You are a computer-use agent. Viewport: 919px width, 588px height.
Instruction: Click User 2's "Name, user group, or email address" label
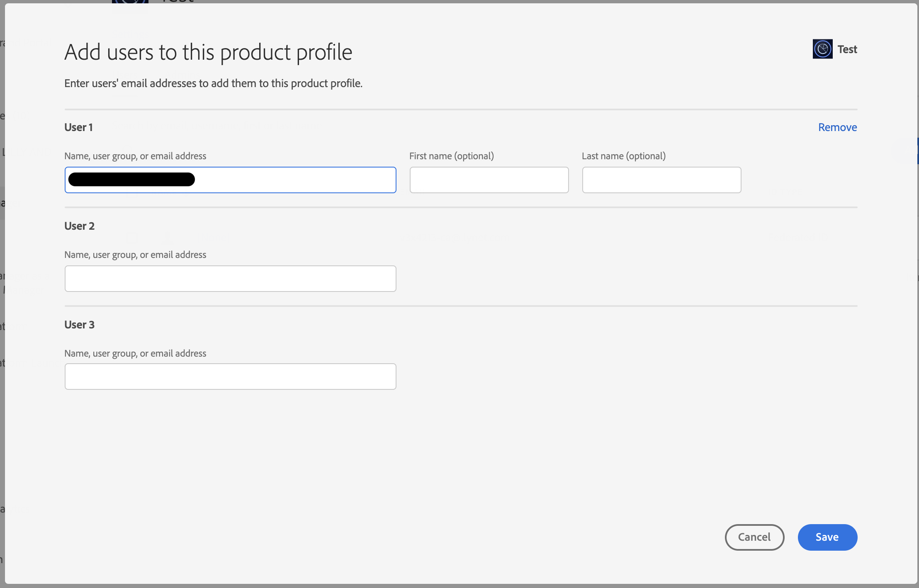(135, 255)
